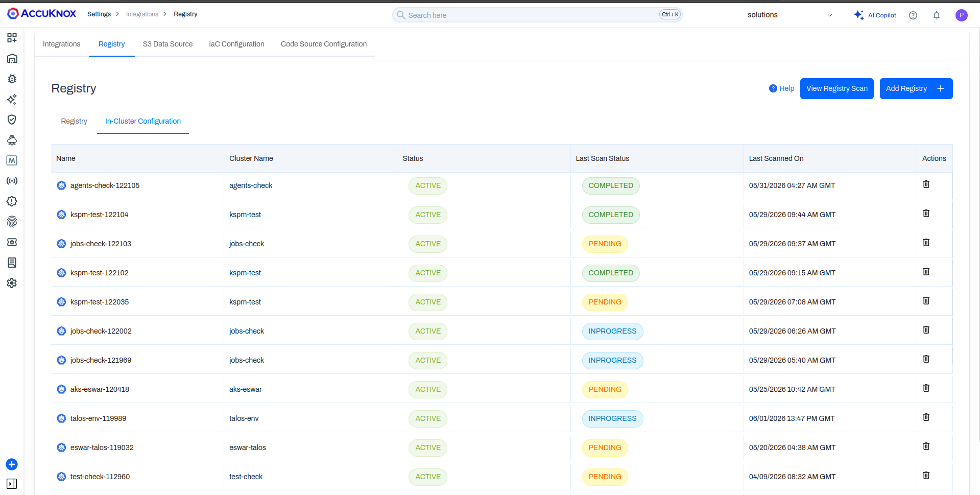The width and height of the screenshot is (980, 495).
Task: Delete the aks-eswar-120418 registry entry
Action: pyautogui.click(x=926, y=388)
